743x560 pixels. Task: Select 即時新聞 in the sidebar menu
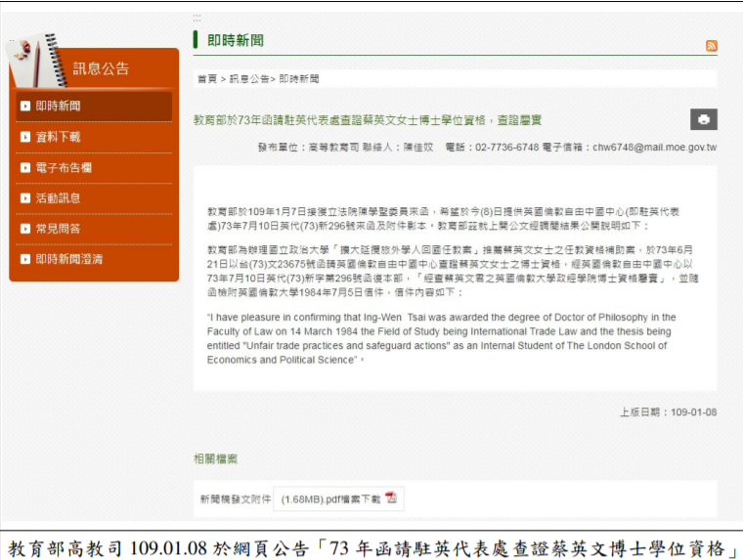[x=59, y=106]
